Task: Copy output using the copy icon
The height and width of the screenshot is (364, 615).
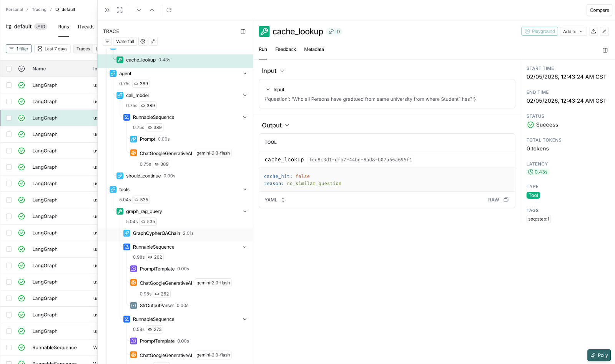Action: pyautogui.click(x=506, y=200)
